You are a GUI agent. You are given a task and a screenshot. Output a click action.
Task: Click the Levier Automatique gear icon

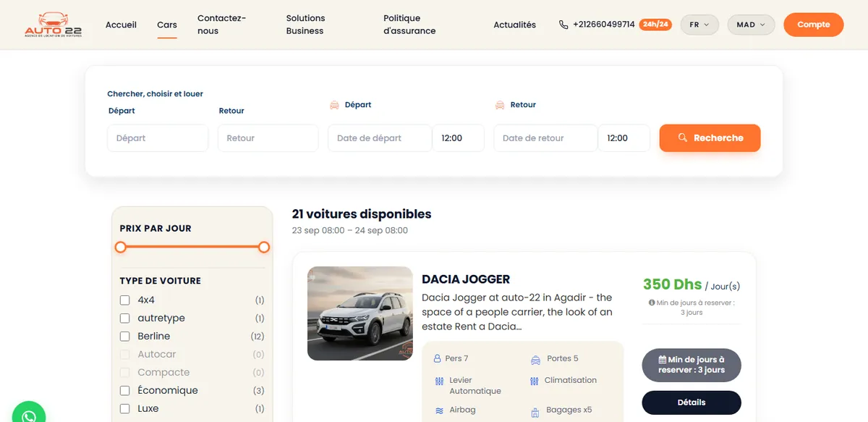[439, 381]
